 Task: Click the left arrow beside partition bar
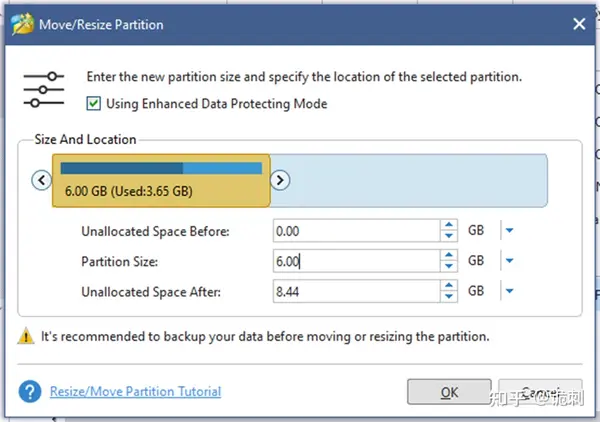42,180
